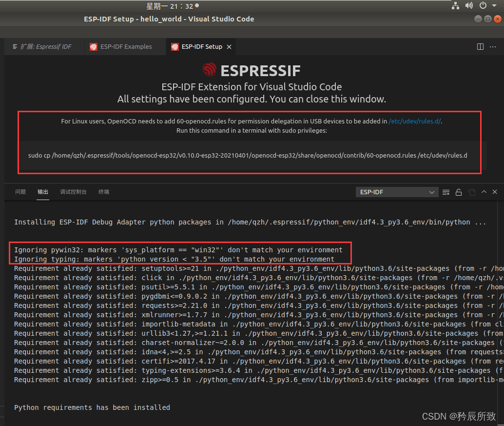The width and height of the screenshot is (504, 426).
Task: Close the ESP-IDF Setup tab
Action: click(229, 47)
